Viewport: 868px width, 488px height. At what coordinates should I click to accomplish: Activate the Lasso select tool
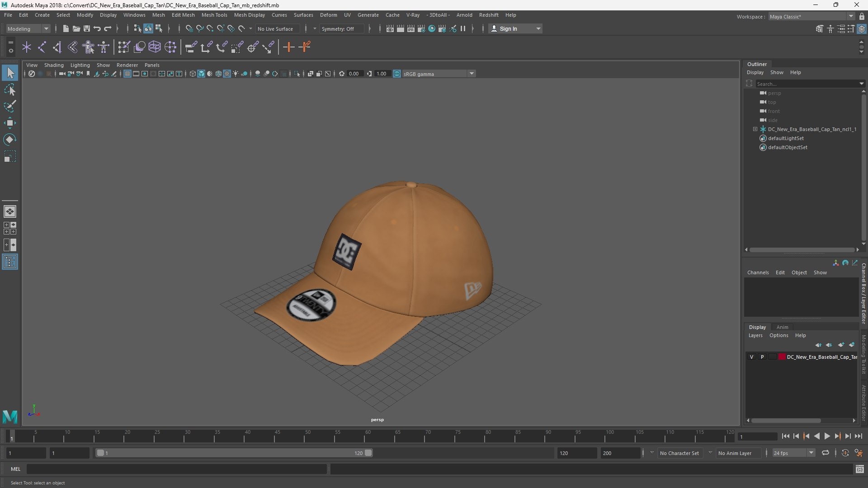click(x=10, y=90)
